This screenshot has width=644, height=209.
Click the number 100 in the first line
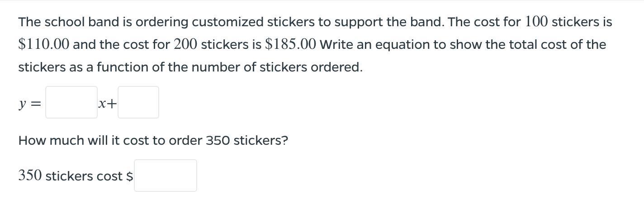pyautogui.click(x=537, y=22)
